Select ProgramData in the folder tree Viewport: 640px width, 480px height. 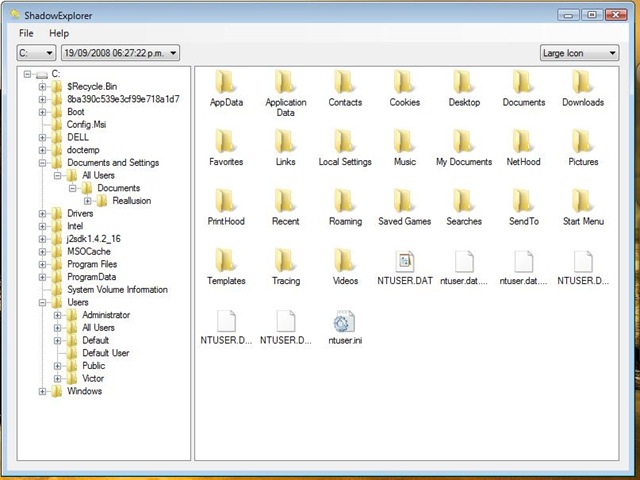[x=91, y=277]
